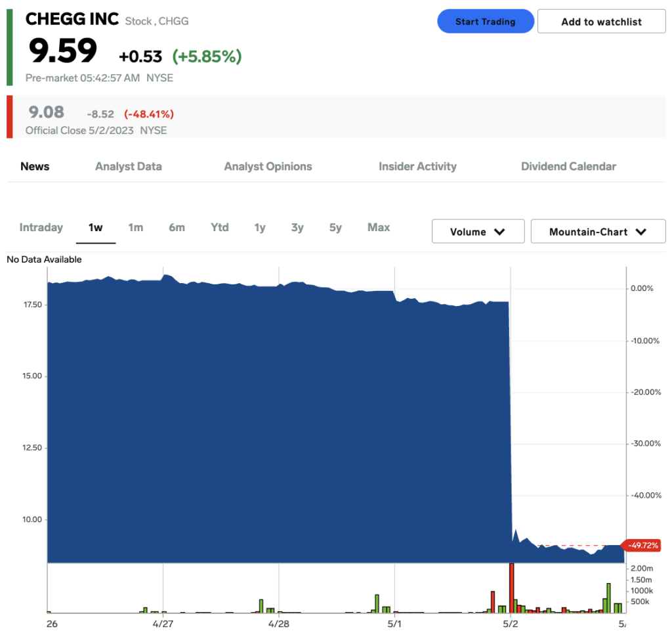Select the 1y chart range
672x635 pixels.
tap(260, 228)
